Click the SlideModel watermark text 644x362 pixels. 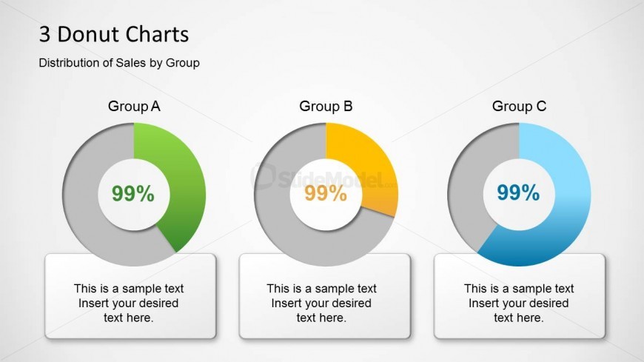(x=329, y=176)
